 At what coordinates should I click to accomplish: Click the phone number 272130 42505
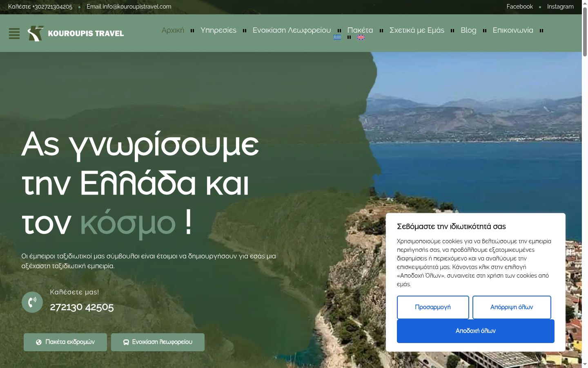coord(82,307)
